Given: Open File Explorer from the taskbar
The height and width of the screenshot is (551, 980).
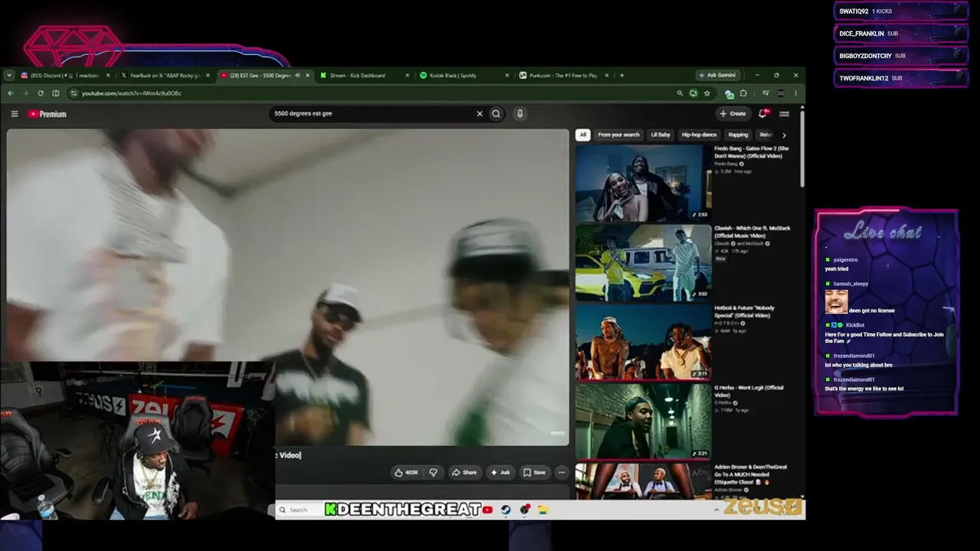Looking at the screenshot, I should [542, 510].
